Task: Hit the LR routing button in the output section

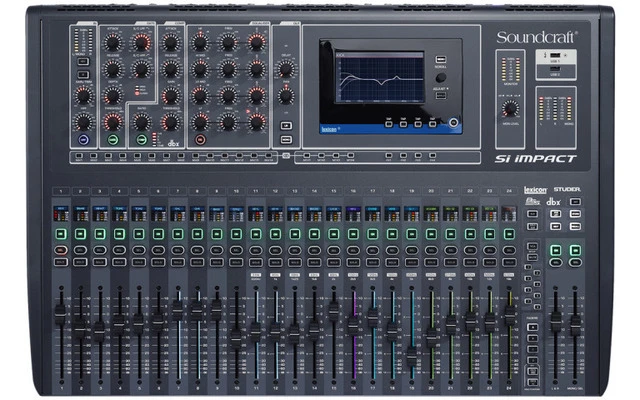Action: click(286, 126)
